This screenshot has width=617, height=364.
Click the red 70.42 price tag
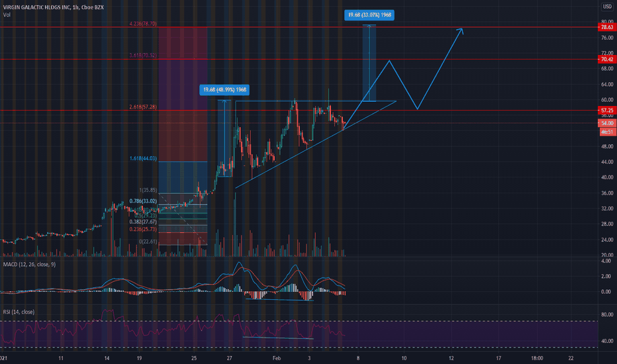pyautogui.click(x=607, y=60)
